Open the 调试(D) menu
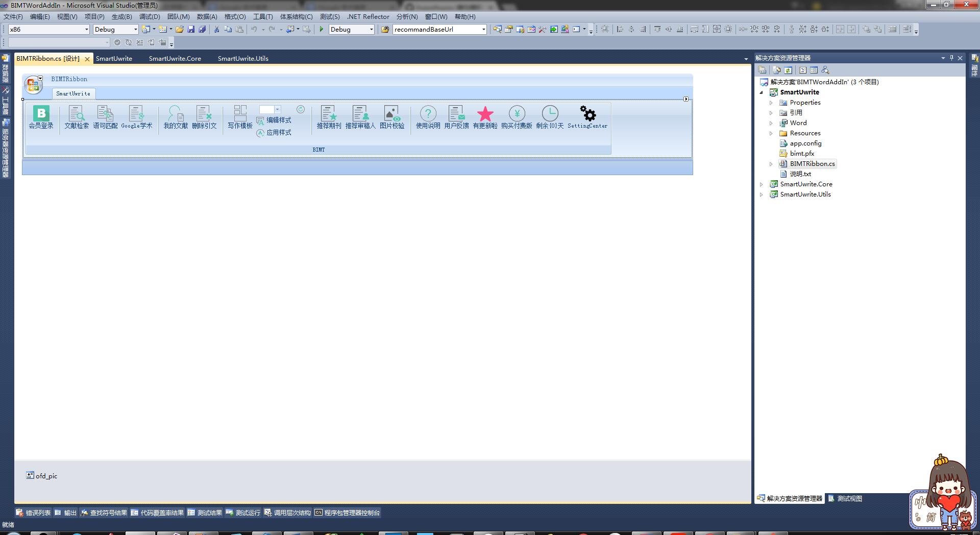 point(150,17)
